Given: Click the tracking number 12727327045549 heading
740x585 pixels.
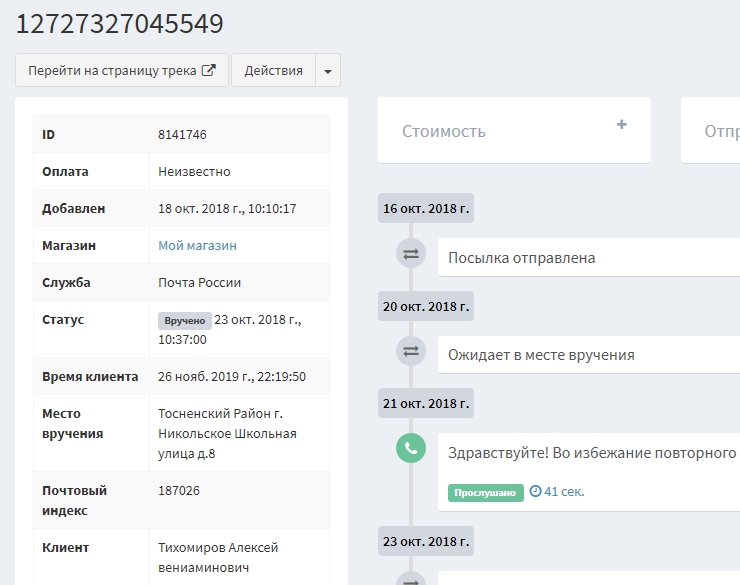Looking at the screenshot, I should click(119, 24).
